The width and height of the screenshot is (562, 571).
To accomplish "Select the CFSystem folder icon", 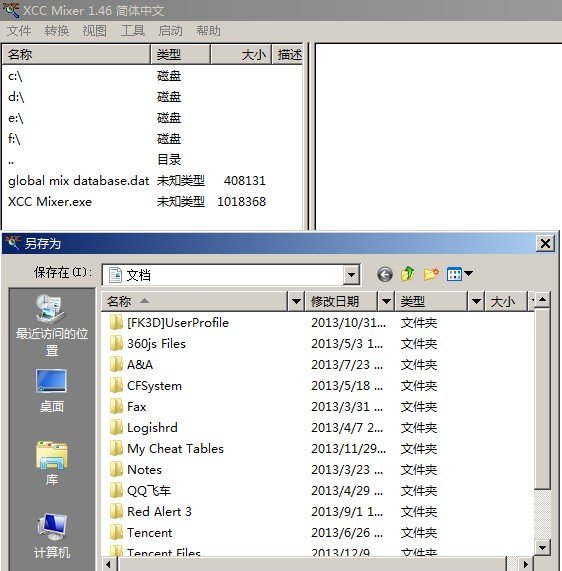I will 116,386.
